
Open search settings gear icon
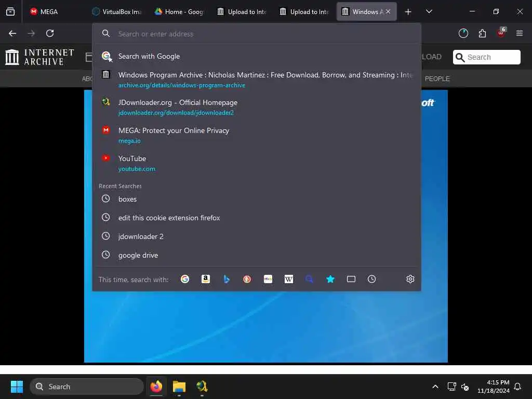[410, 279]
